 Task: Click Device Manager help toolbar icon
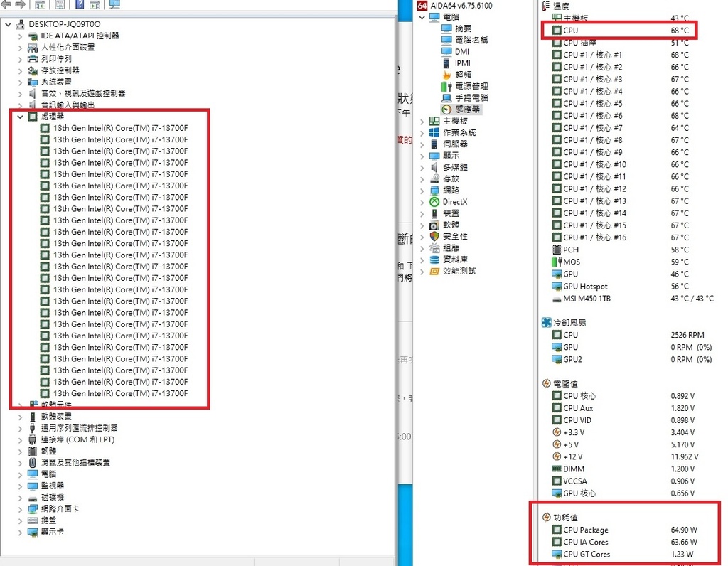pos(80,5)
